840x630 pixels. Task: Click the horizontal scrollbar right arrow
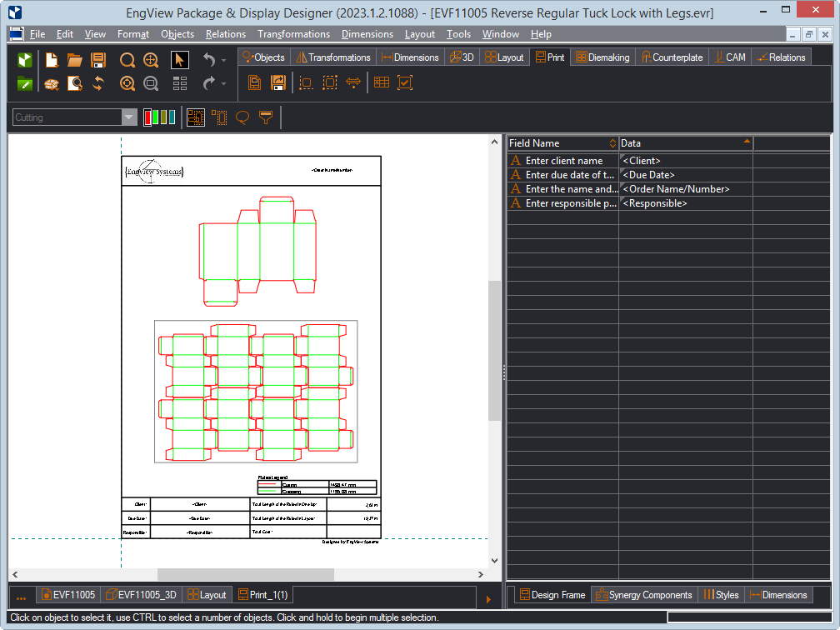point(481,574)
